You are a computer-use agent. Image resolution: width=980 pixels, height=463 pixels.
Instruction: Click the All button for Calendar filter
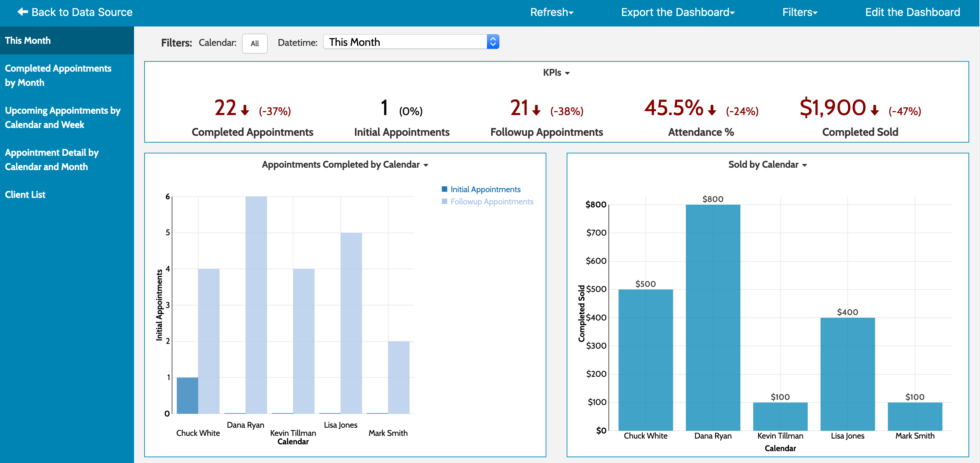click(255, 43)
